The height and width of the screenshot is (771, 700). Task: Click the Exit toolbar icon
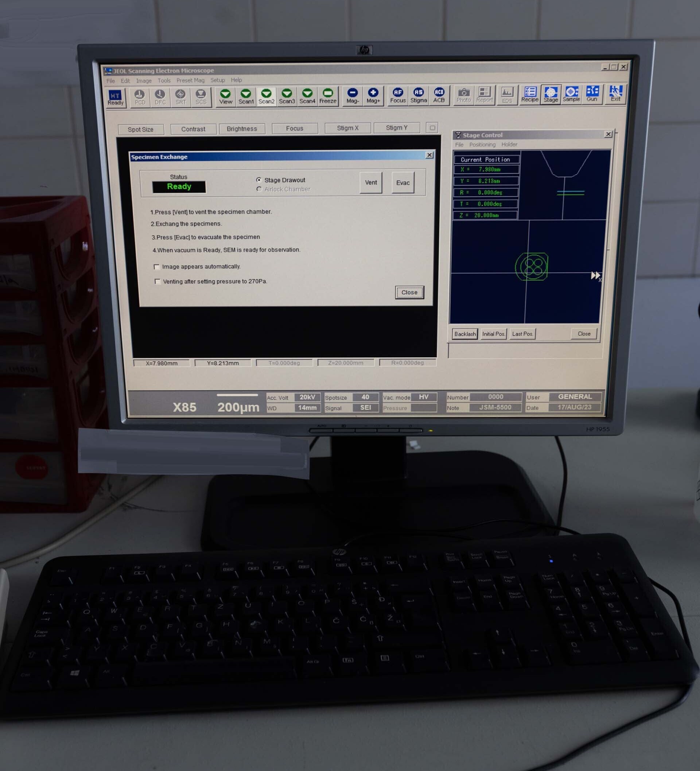click(x=615, y=94)
